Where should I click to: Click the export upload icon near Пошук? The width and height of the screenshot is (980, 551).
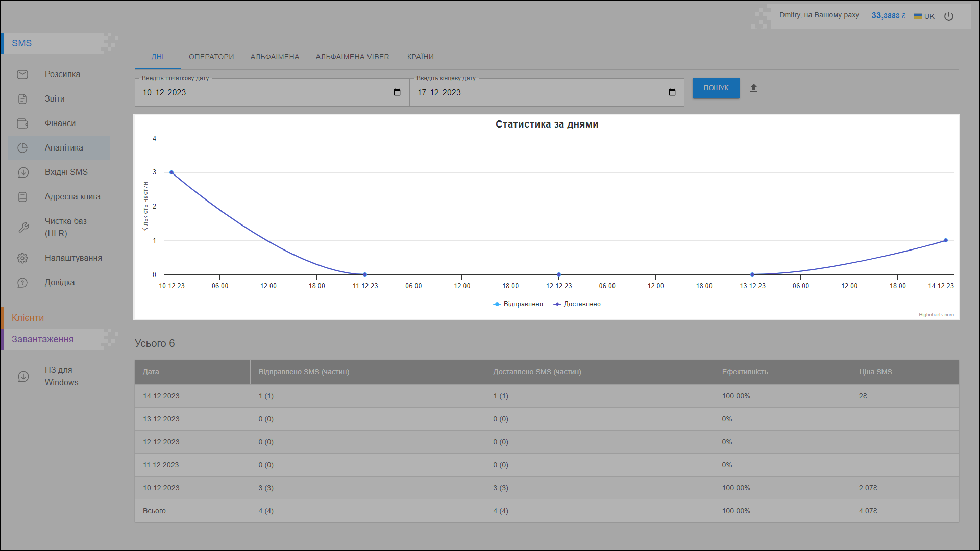point(753,88)
